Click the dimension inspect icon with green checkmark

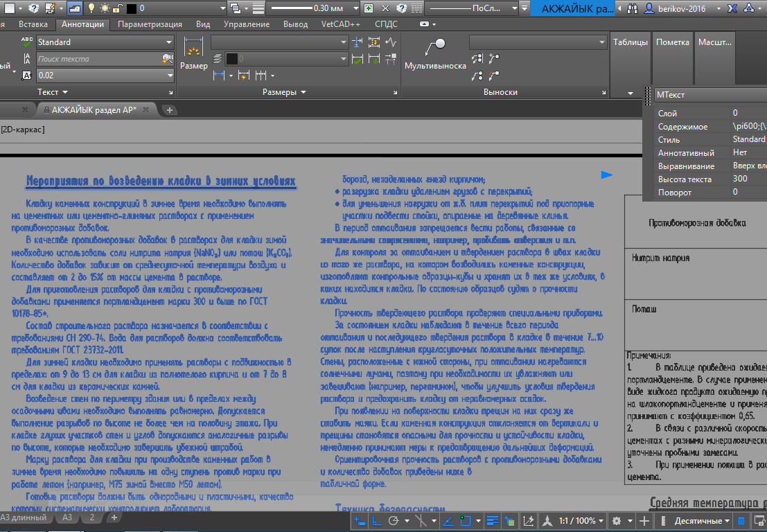pyautogui.click(x=358, y=59)
